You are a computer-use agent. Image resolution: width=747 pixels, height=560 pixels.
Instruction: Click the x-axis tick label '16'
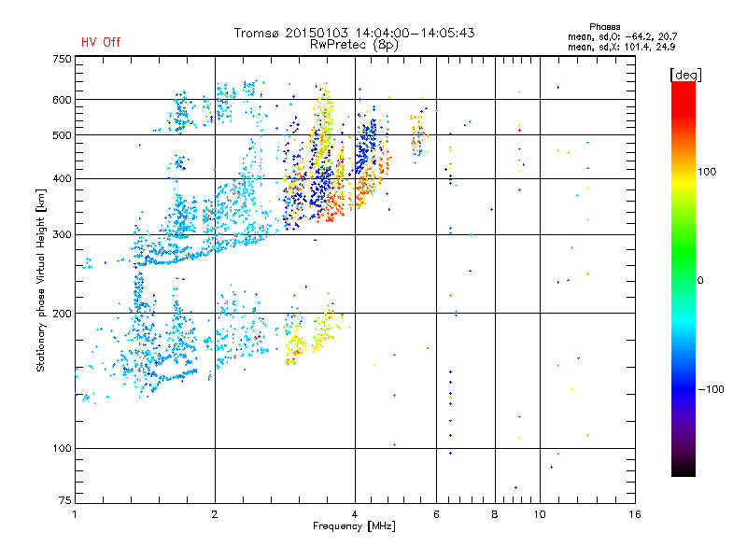click(635, 514)
